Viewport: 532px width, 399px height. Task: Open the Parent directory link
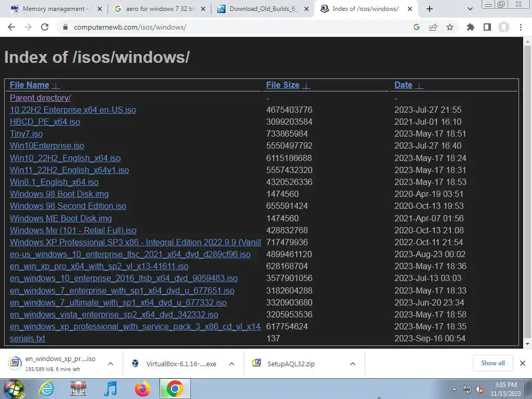click(x=41, y=98)
